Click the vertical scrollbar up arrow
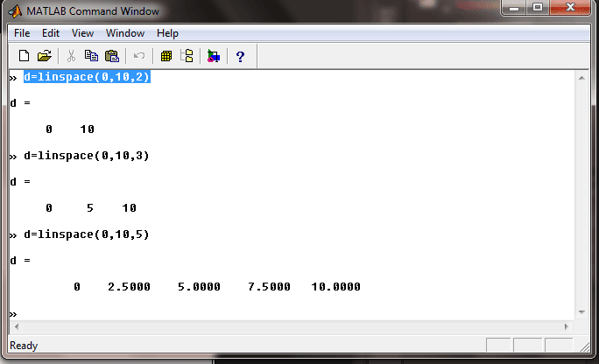 tap(581, 78)
